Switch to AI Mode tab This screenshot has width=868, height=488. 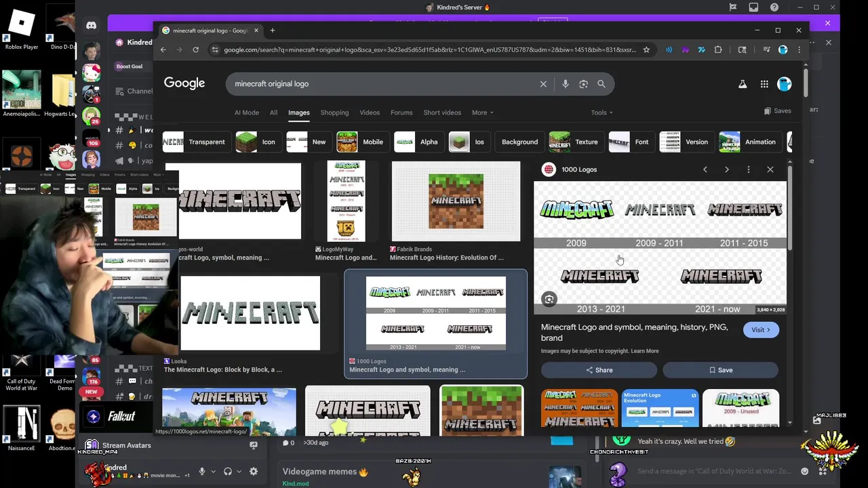[247, 113]
